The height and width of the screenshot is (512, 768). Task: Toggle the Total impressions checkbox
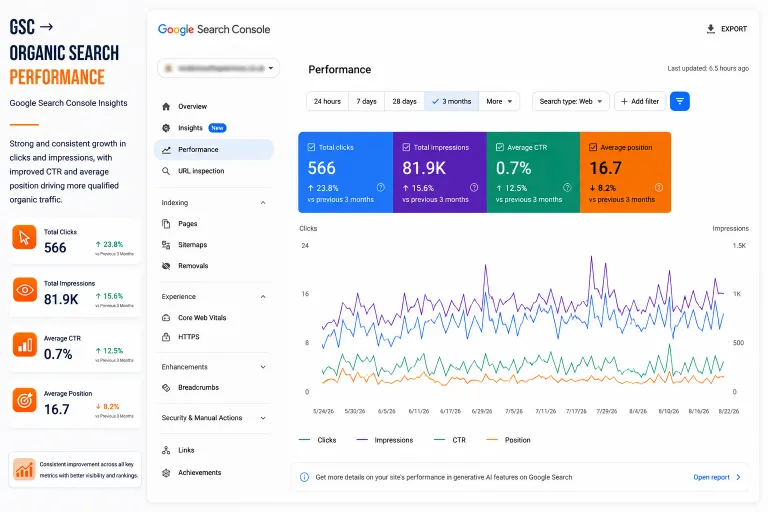(406, 147)
